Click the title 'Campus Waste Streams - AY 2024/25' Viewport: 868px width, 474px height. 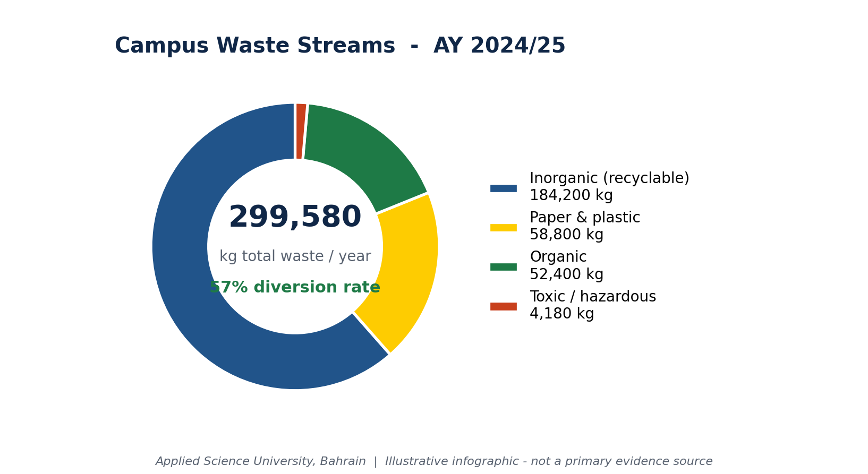(340, 46)
